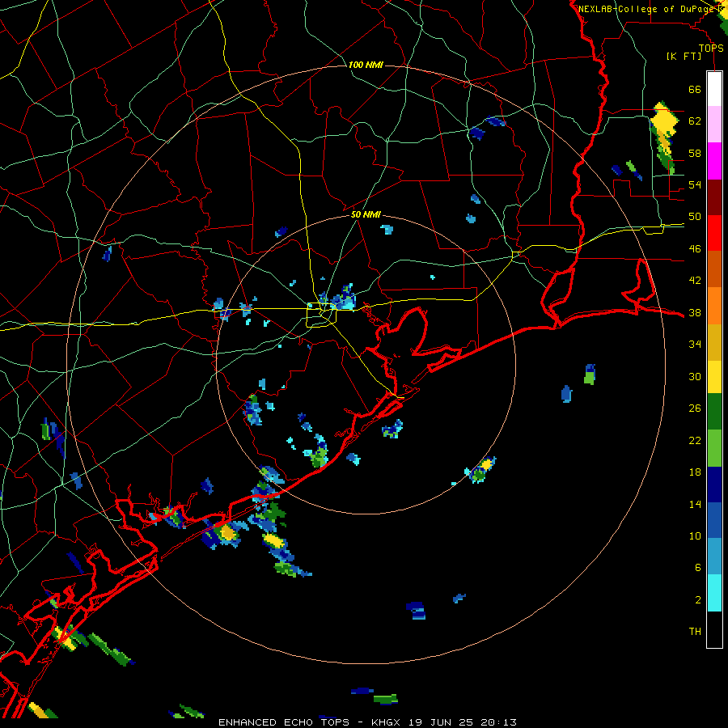Click the '34' legend value
The height and width of the screenshot is (728, 728).
point(695,345)
